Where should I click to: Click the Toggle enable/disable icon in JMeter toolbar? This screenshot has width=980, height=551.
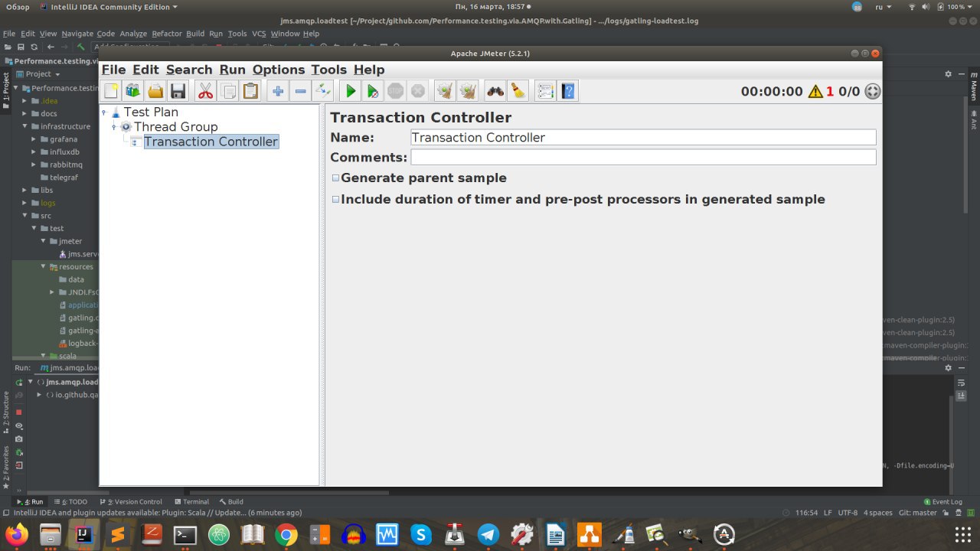322,91
